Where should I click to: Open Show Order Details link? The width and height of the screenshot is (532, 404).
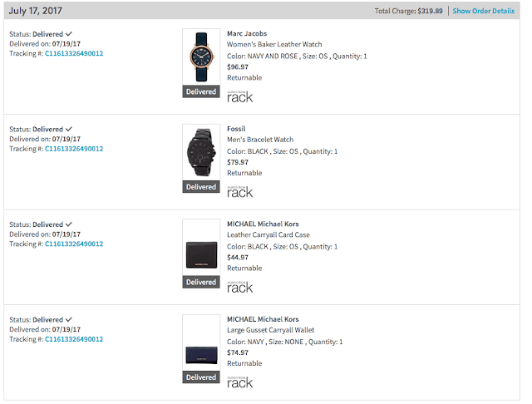(483, 11)
